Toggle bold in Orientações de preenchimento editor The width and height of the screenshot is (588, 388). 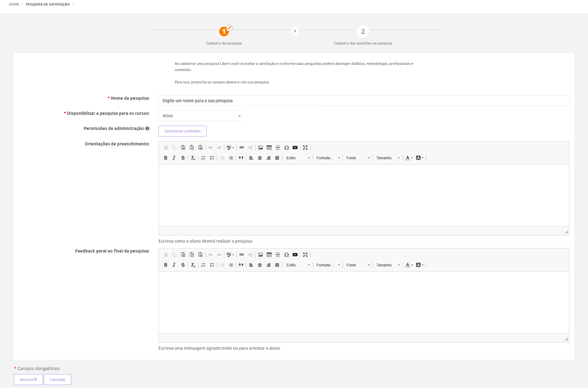166,158
